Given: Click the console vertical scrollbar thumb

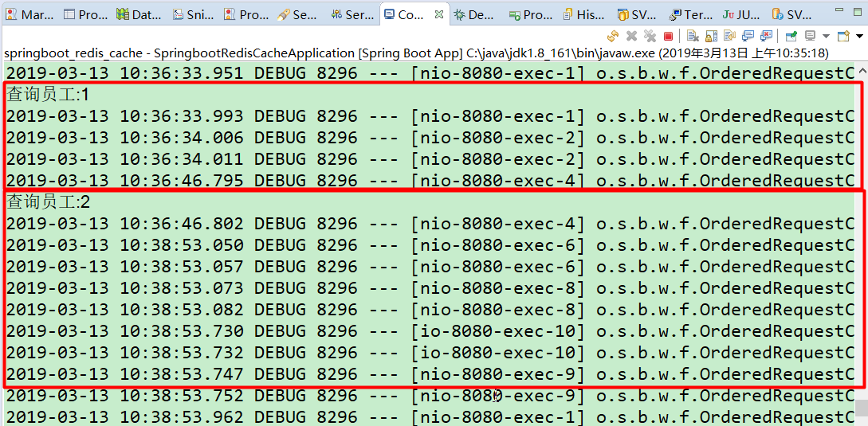Looking at the screenshot, I should pyautogui.click(x=862, y=407).
